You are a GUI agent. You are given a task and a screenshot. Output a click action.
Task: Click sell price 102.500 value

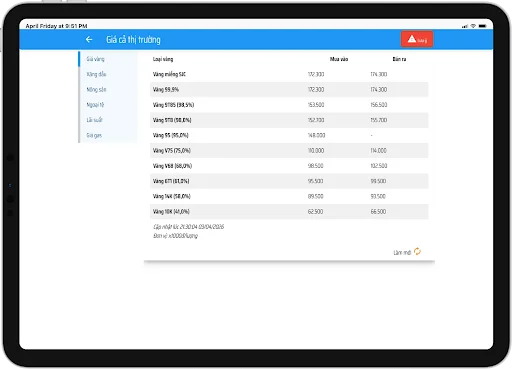coord(379,166)
